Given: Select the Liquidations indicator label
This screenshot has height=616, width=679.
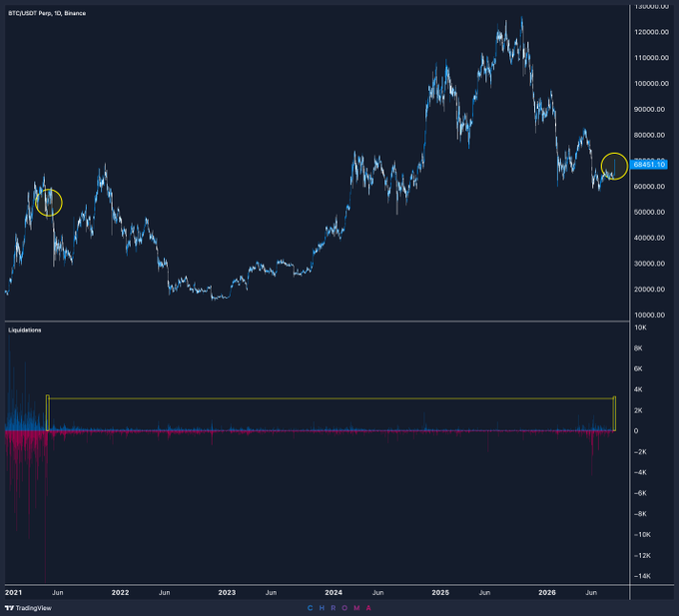Looking at the screenshot, I should point(25,330).
